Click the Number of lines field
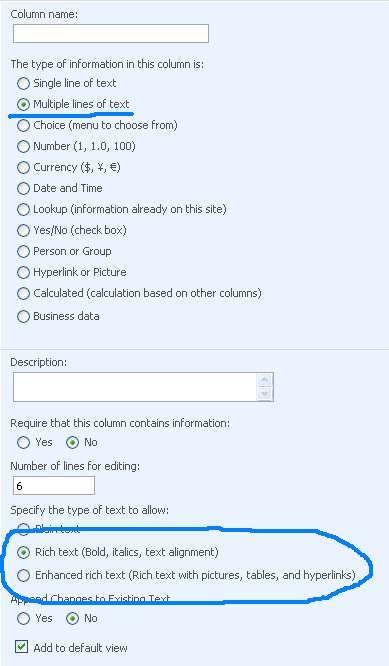The width and height of the screenshot is (389, 666). (x=54, y=485)
